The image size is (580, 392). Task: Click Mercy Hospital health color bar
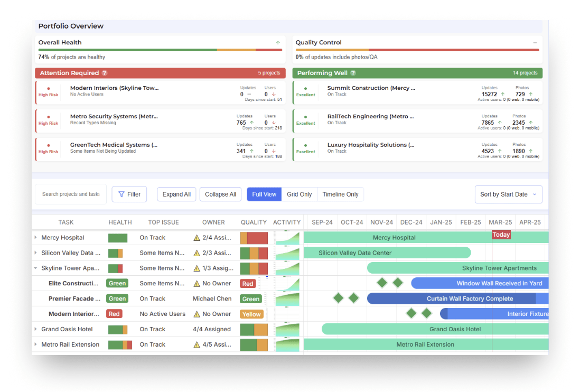click(x=118, y=238)
